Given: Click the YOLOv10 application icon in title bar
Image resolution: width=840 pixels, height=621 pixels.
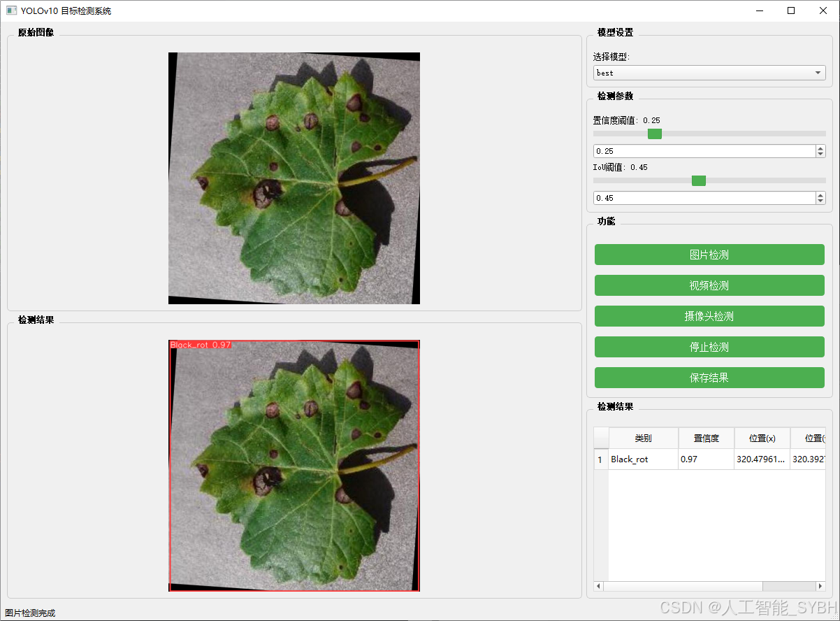Looking at the screenshot, I should (10, 10).
